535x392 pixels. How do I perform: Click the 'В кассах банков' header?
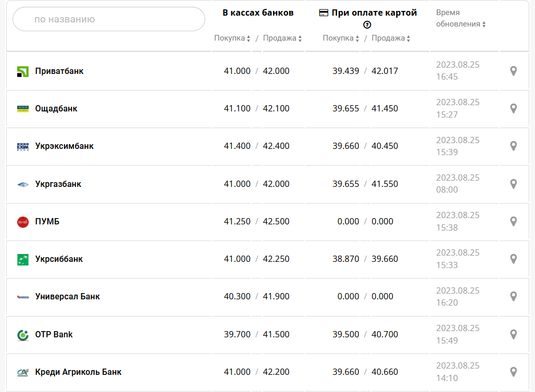click(x=258, y=12)
